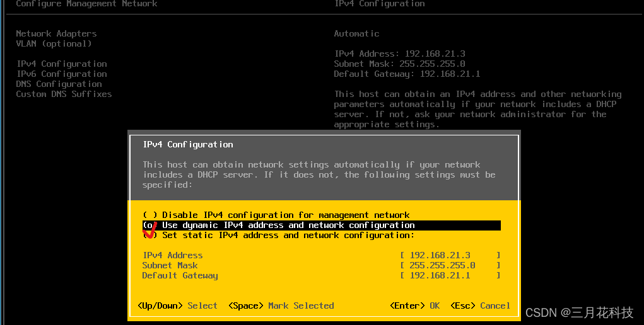This screenshot has height=325, width=644.
Task: Click the IPv4 Configuration dialog title
Action: coord(188,144)
